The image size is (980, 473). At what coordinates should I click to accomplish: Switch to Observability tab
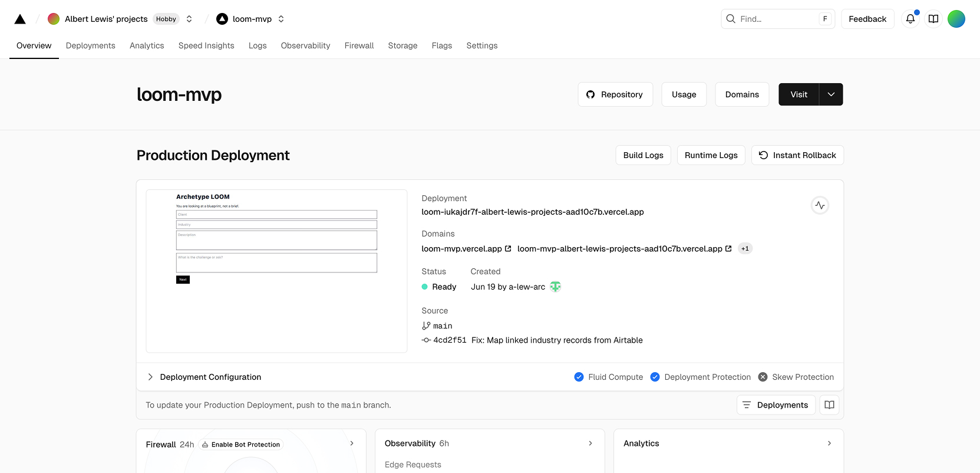click(306, 45)
